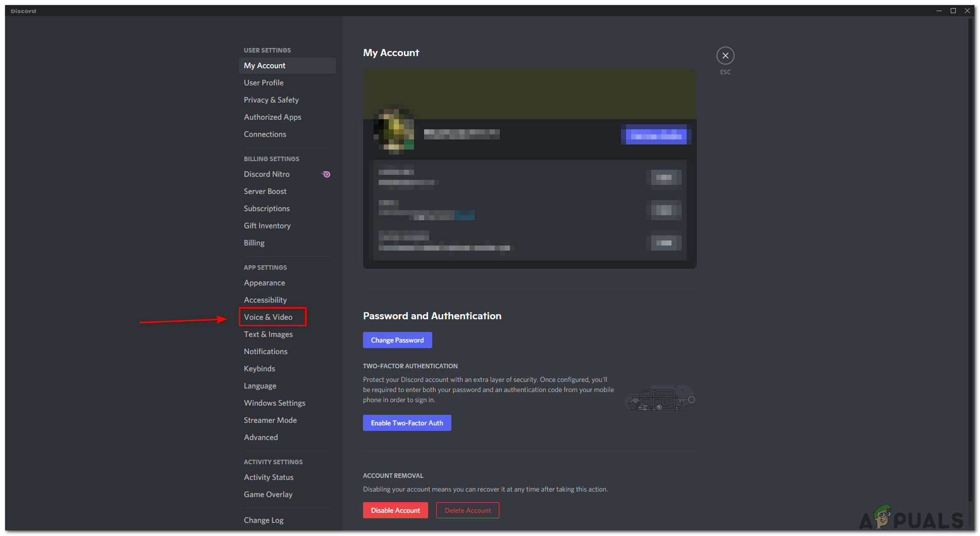Open Activity Status settings
The image size is (980, 536).
pos(287,477)
